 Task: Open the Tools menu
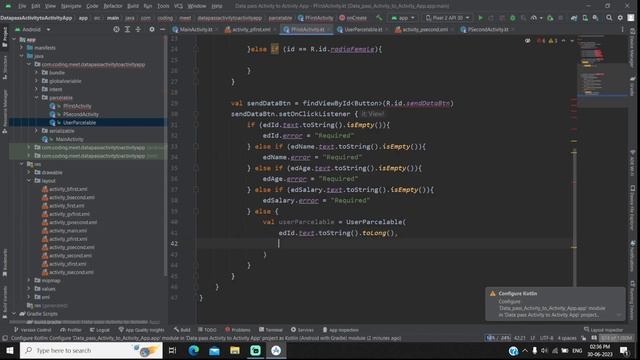163,6
